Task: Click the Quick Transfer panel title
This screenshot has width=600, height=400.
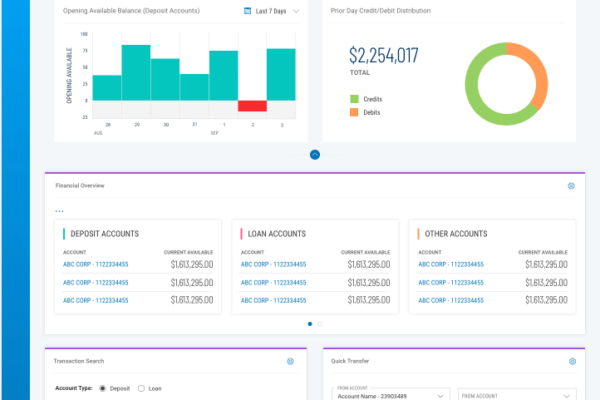Action: point(350,361)
